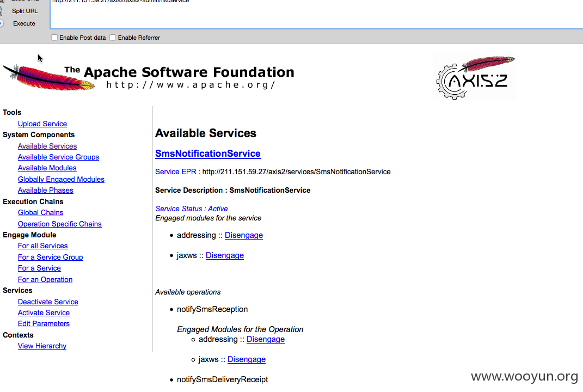Click the Execute button
The height and width of the screenshot is (392, 583).
click(x=24, y=23)
